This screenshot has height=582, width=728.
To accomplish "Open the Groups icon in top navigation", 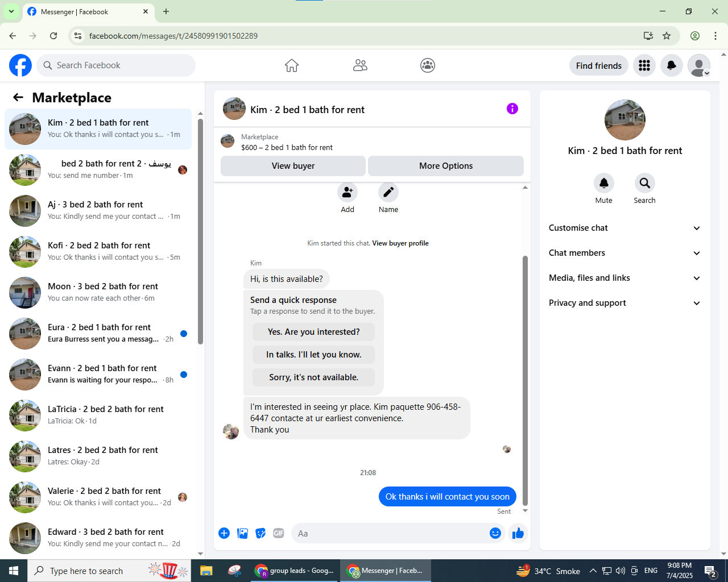I will point(428,65).
